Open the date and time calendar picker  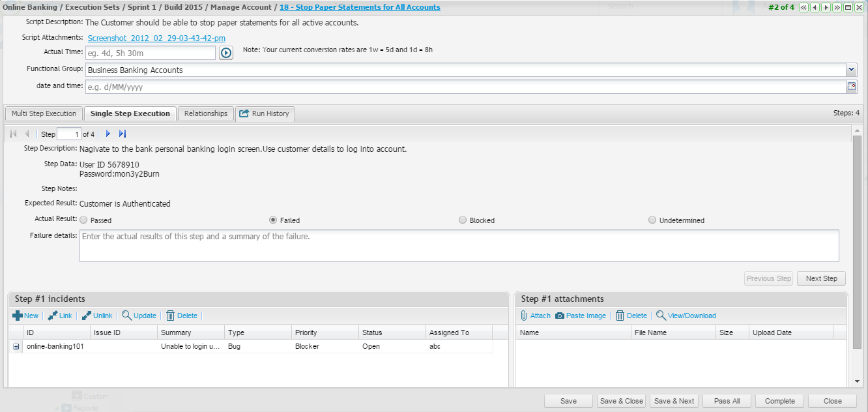(x=851, y=86)
